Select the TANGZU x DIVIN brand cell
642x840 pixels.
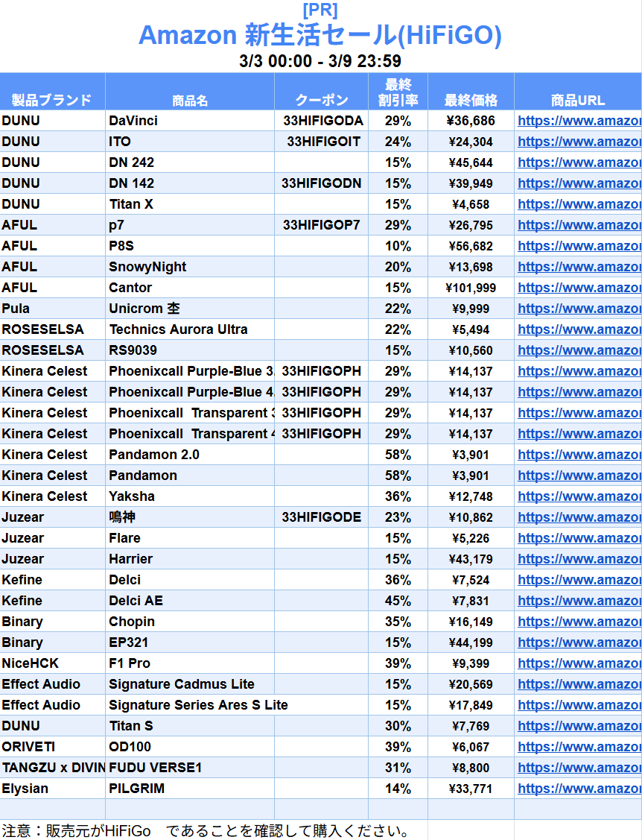[x=53, y=768]
